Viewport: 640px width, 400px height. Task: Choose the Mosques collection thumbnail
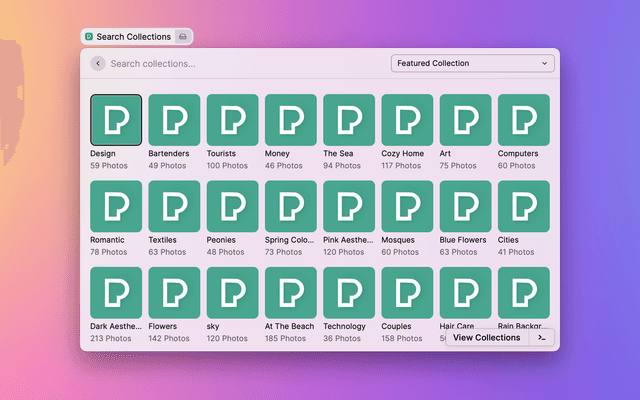coord(407,206)
